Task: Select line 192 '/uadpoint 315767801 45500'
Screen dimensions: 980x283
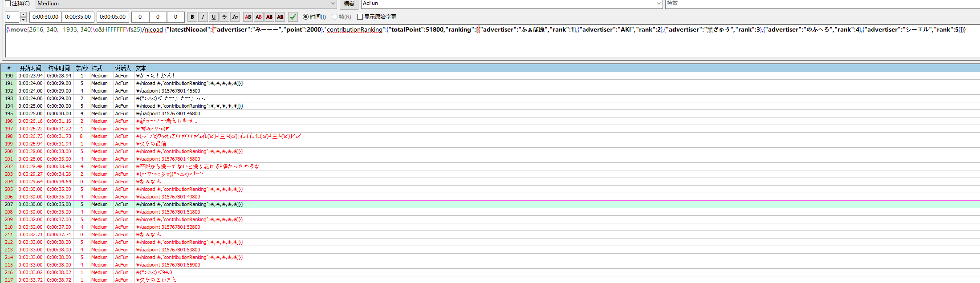Action: coord(490,91)
